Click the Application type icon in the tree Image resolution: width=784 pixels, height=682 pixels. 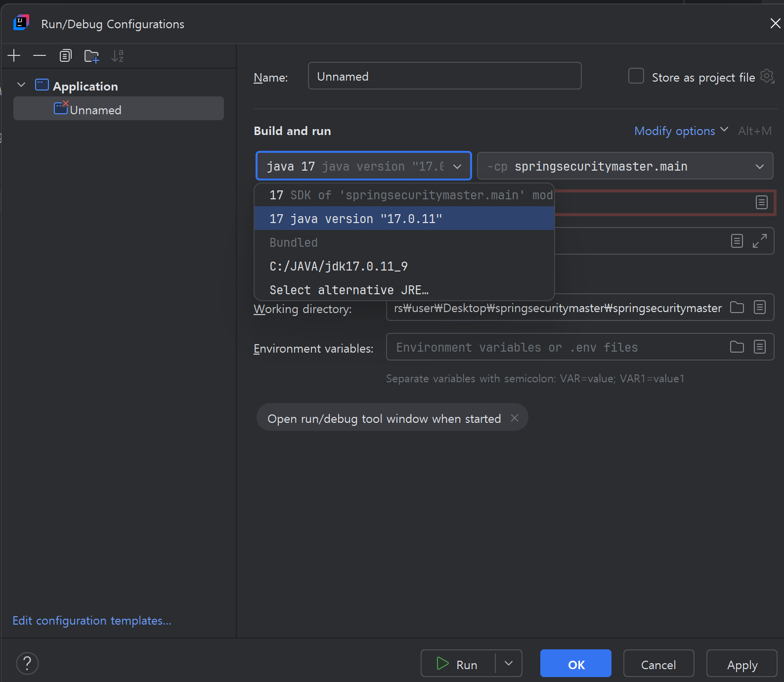coord(42,85)
